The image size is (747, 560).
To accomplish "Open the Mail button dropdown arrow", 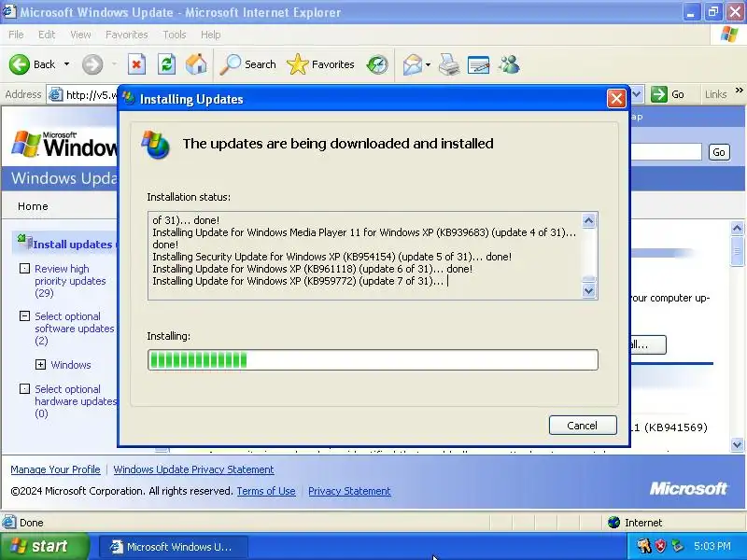I will click(x=428, y=64).
